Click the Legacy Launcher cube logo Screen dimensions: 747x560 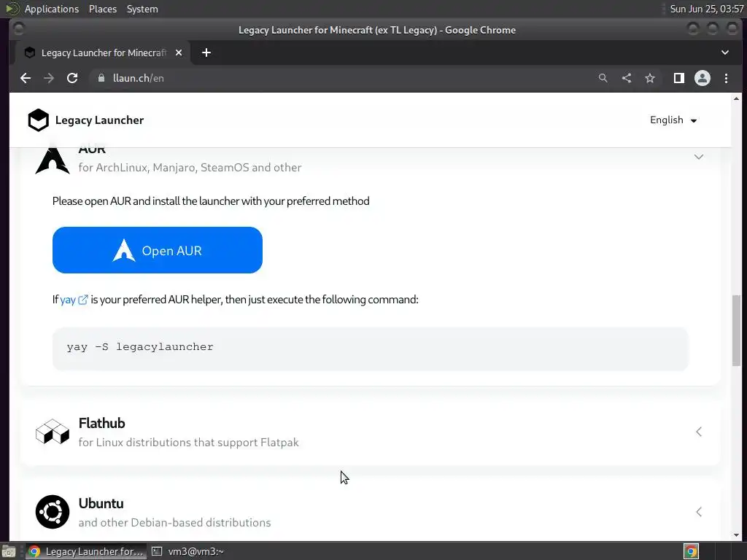tap(38, 120)
